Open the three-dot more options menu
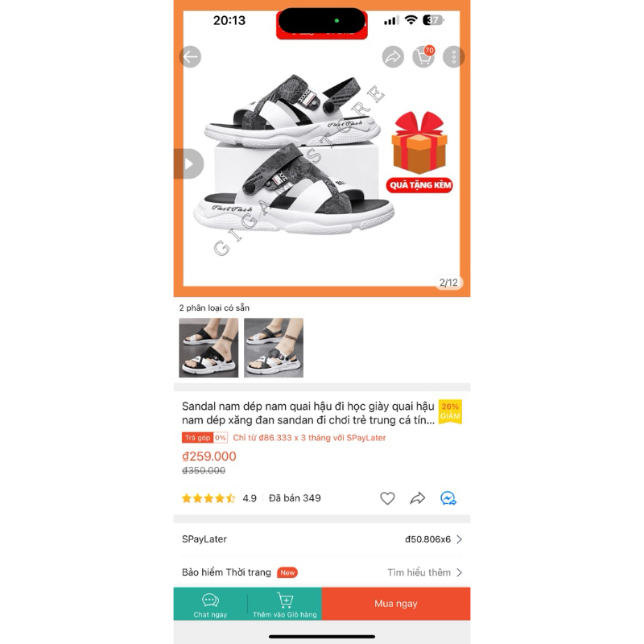644x644 pixels. [453, 56]
